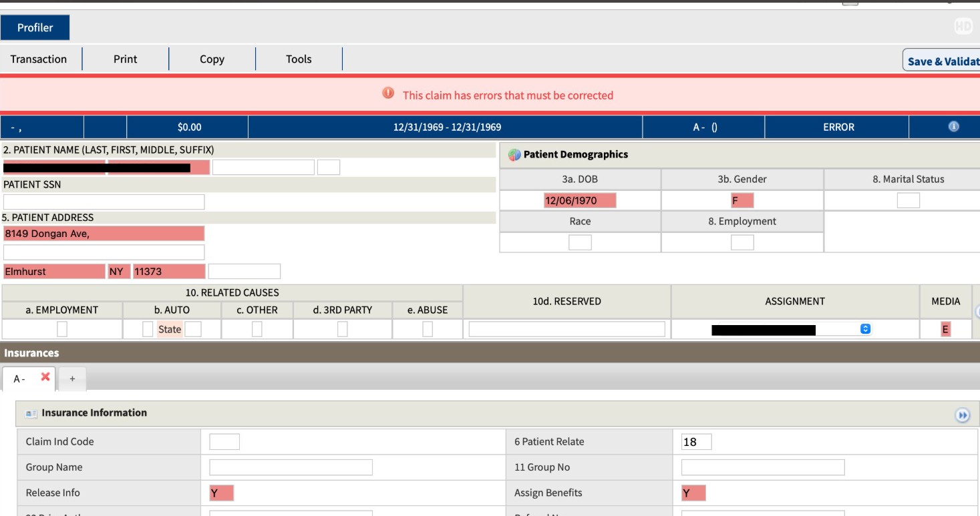The image size is (980, 516).
Task: Check the Employment related cause box
Action: coord(62,329)
